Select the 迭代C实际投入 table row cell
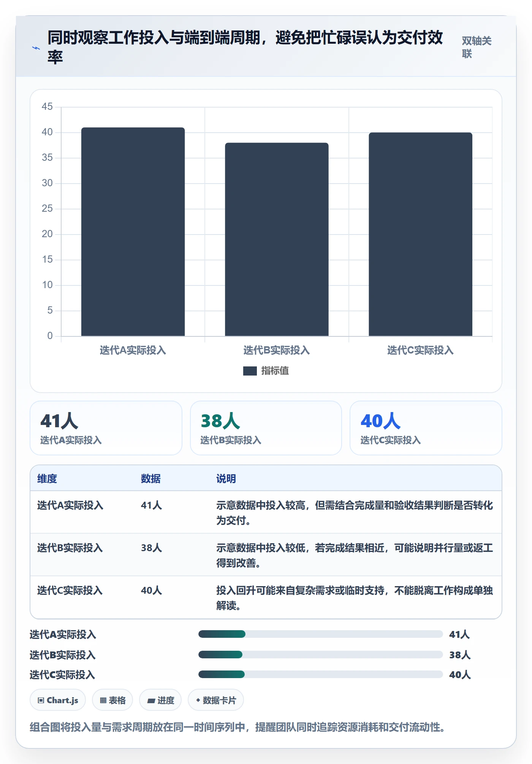Image resolution: width=532 pixels, height=764 pixels. click(70, 590)
